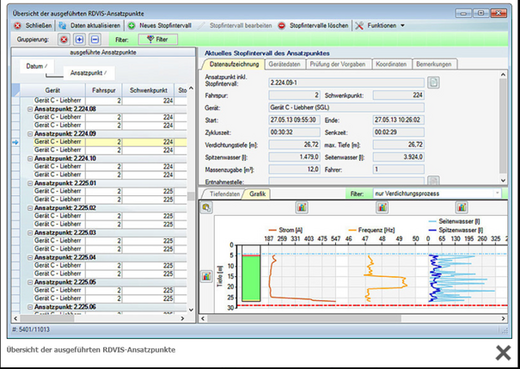Collapse group Ansatzpunkt: 2.225.05
The height and width of the screenshot is (369, 520).
(30, 282)
